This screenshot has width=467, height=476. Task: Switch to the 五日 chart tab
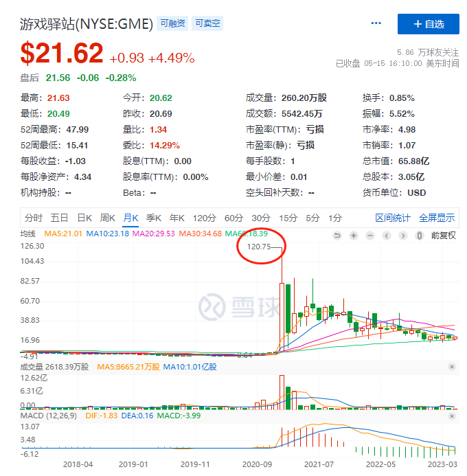coord(59,218)
